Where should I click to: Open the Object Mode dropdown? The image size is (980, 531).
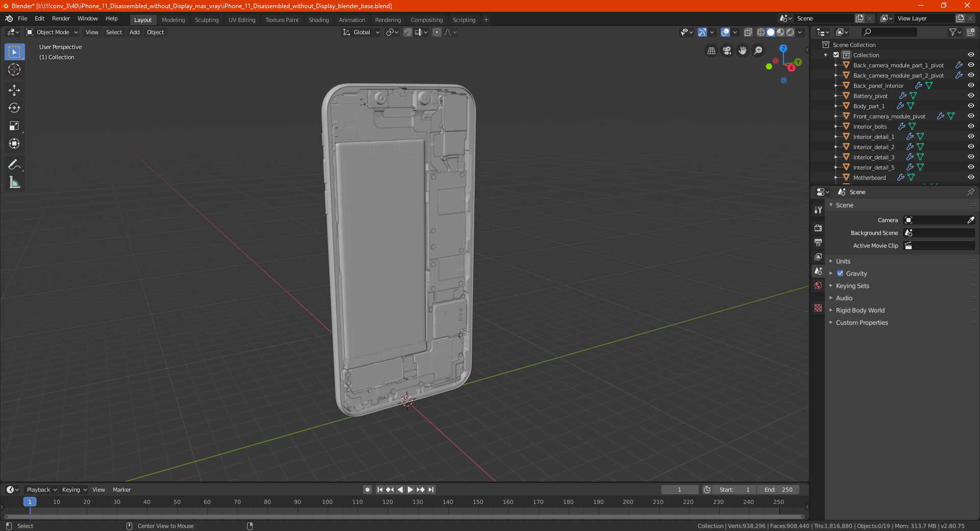(x=52, y=32)
